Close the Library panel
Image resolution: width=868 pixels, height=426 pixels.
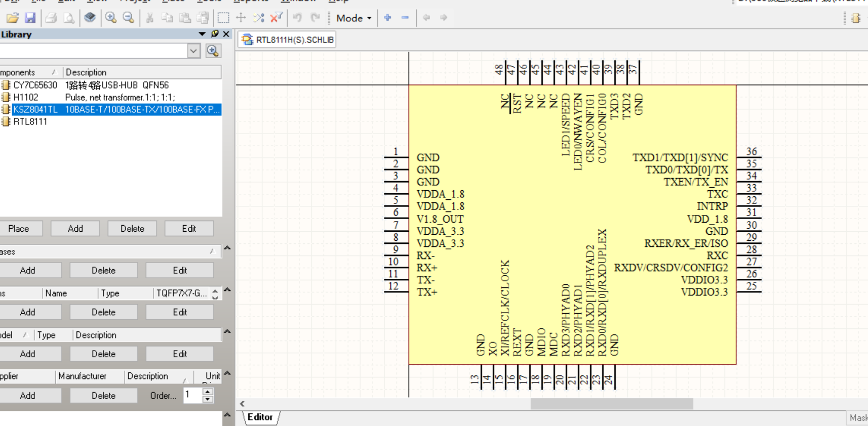(226, 34)
